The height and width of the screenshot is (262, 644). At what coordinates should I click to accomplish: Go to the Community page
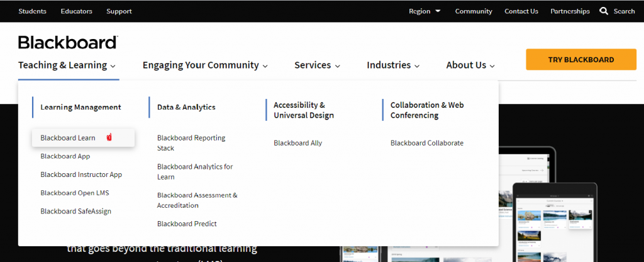pos(474,11)
